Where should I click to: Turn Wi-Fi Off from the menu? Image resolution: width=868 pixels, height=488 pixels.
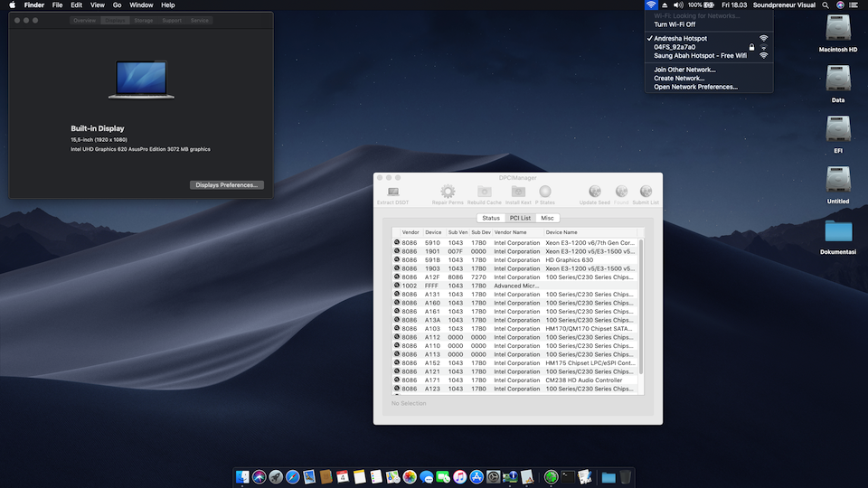coord(675,24)
